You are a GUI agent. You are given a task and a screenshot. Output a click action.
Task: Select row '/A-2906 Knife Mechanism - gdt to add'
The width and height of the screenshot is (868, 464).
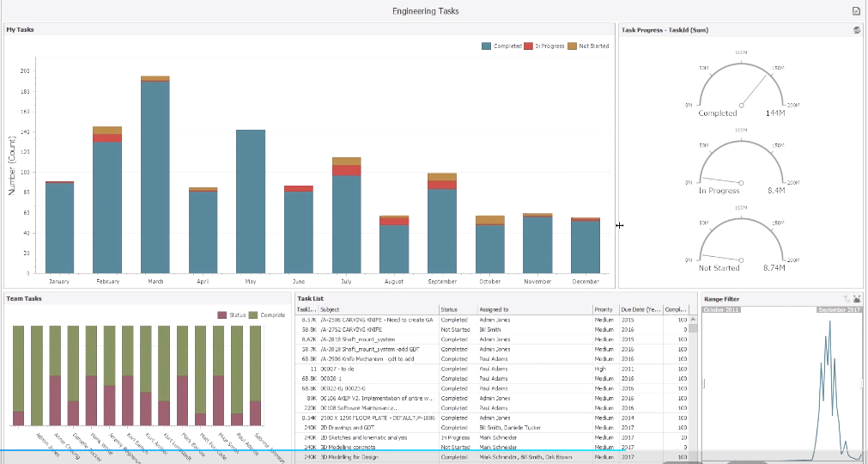coord(492,359)
